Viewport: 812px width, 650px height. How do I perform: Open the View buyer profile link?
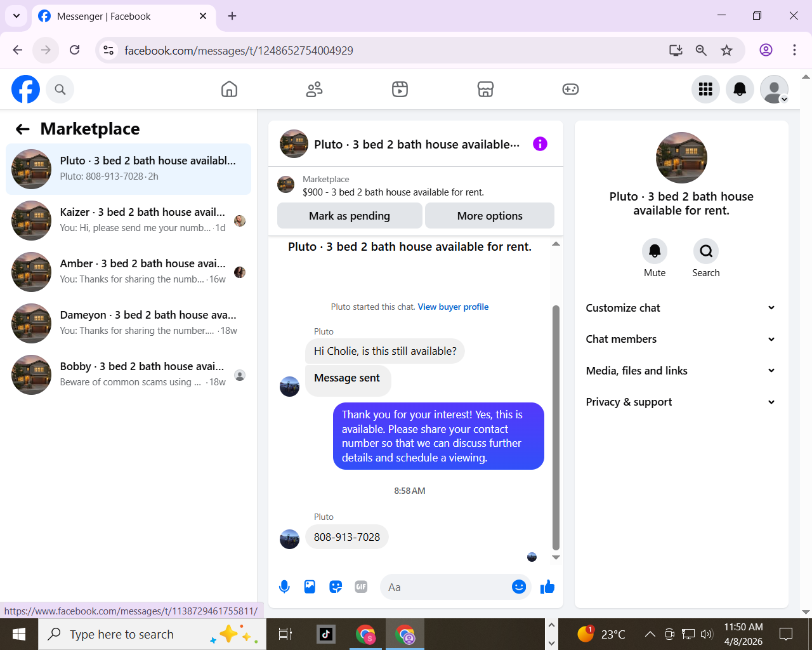coord(453,307)
